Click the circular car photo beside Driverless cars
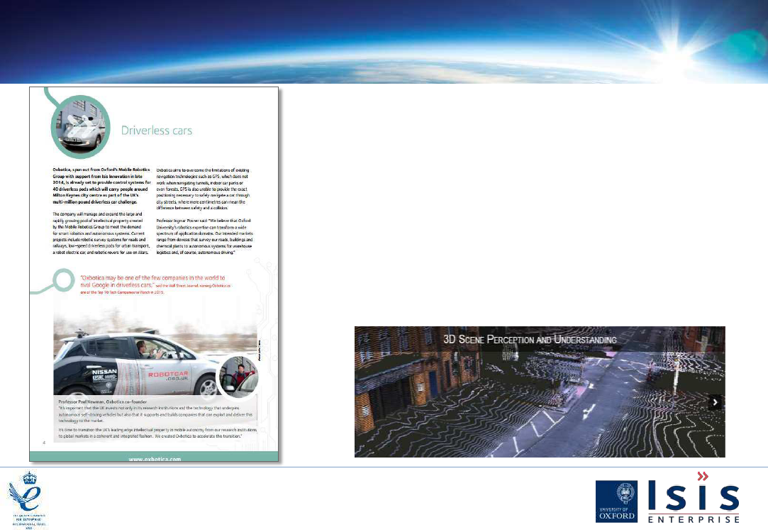Image resolution: width=768 pixels, height=532 pixels. [80, 126]
